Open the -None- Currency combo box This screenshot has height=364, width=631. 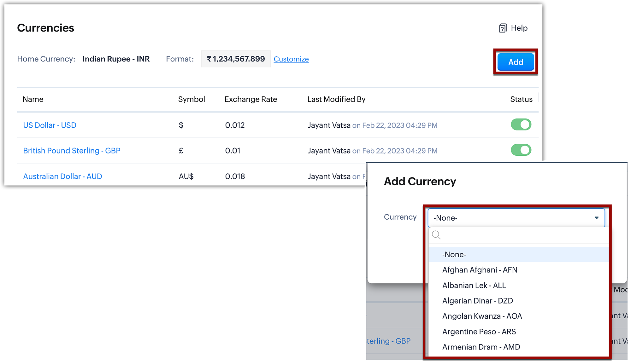tap(516, 218)
